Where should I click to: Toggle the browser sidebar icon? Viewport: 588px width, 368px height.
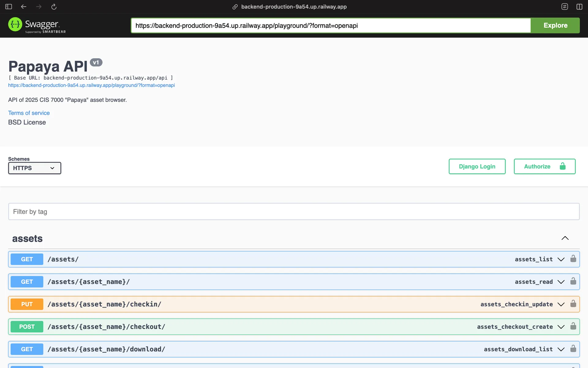9,7
